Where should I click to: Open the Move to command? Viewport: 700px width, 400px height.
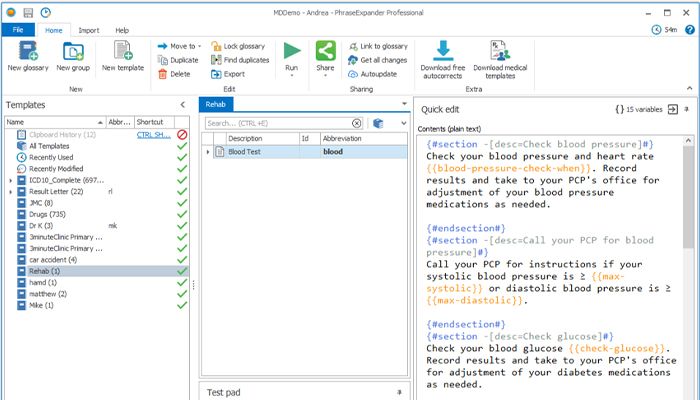point(179,46)
